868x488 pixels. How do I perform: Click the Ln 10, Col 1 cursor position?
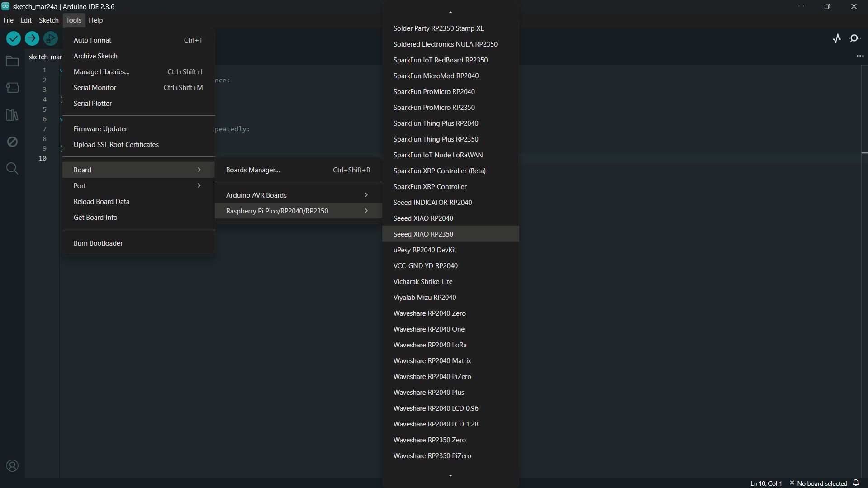766,483
